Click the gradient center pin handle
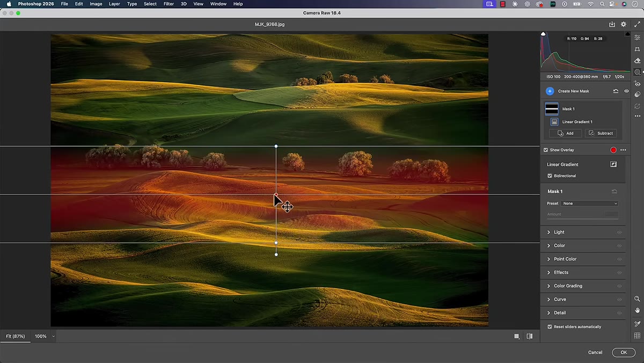 (x=276, y=194)
